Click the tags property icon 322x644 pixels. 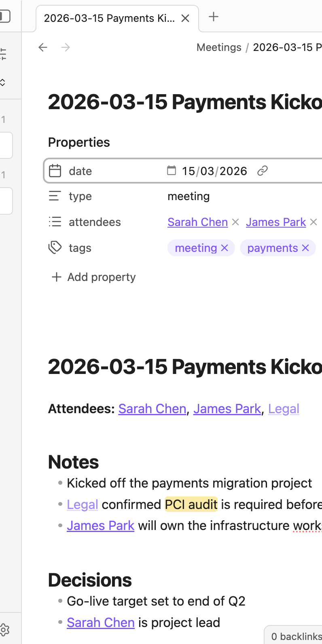coord(55,247)
